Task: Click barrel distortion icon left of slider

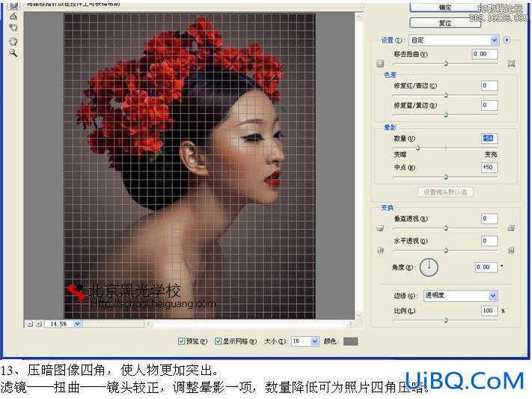Action: [380, 64]
